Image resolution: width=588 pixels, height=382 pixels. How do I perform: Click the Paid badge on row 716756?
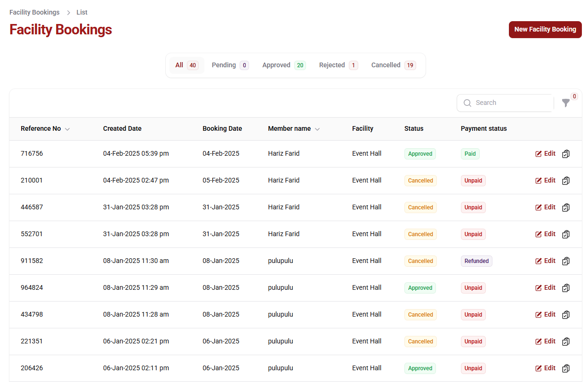coord(470,154)
